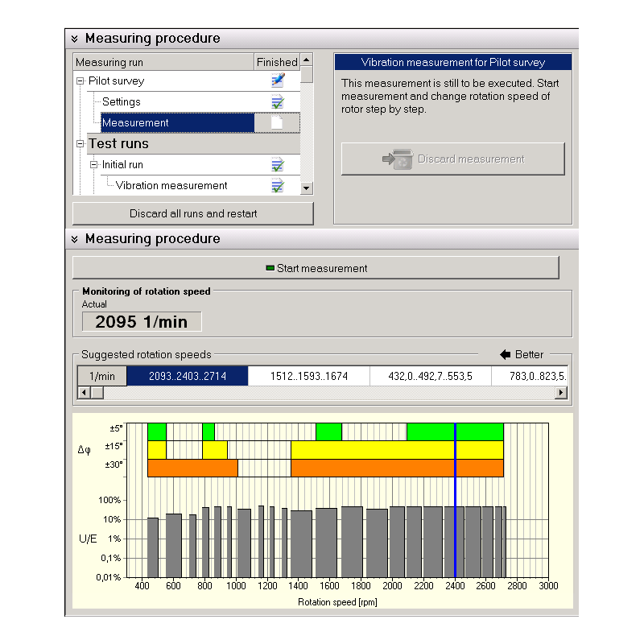Image resolution: width=644 pixels, height=644 pixels.
Task: Click the Settings row checkmark document icon
Action: click(278, 102)
